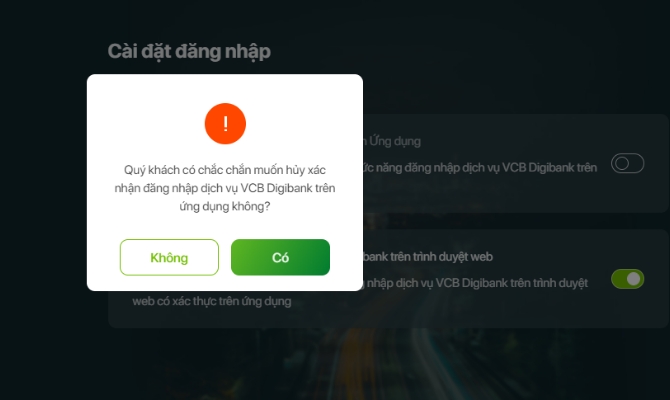Click the 'trên trình duyệt web' card title
Screen dimensions: 670x400
point(428,257)
